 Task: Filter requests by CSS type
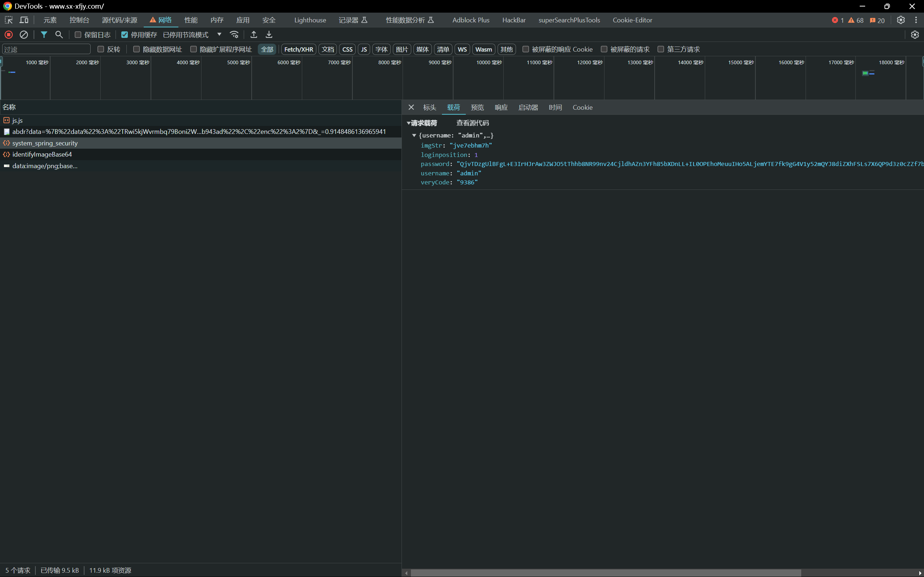tap(347, 49)
